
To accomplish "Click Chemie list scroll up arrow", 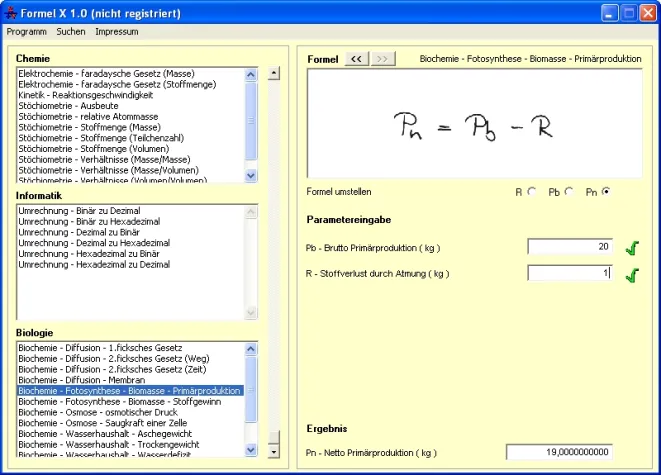I will click(251, 74).
